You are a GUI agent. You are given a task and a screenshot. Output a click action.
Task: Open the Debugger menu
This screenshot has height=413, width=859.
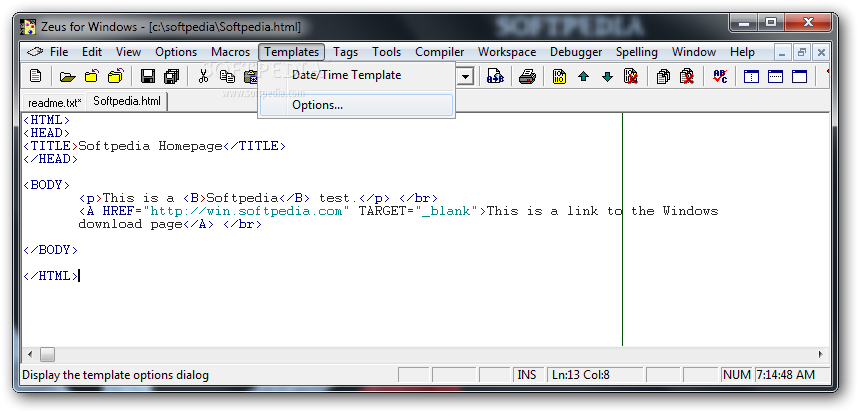coord(576,52)
